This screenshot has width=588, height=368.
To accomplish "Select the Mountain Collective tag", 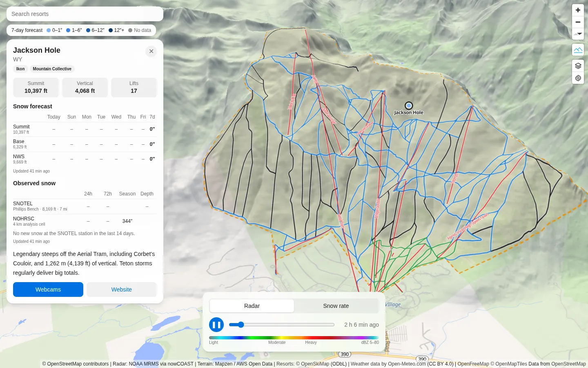I will (x=52, y=69).
